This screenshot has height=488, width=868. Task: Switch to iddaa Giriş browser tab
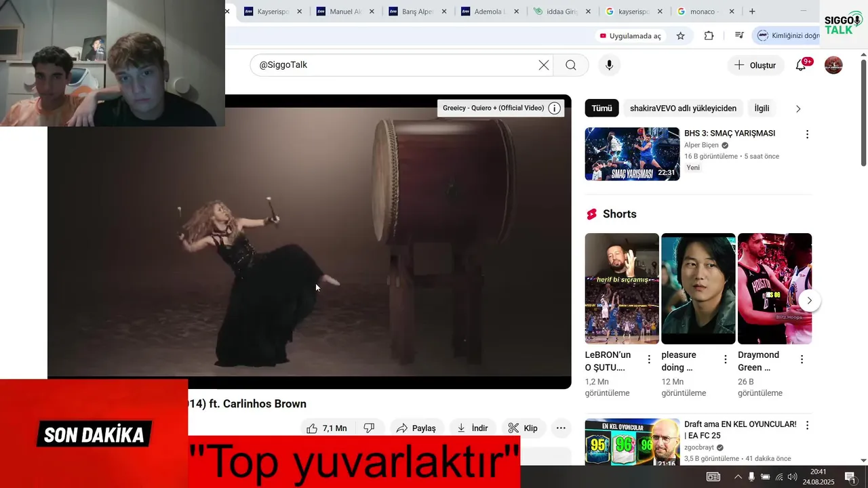(x=561, y=12)
